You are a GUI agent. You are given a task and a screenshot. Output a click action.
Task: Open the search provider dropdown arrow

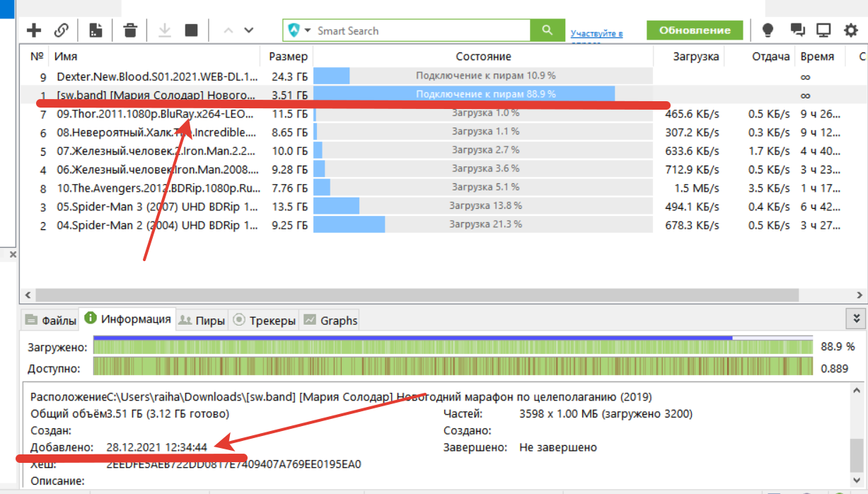308,30
